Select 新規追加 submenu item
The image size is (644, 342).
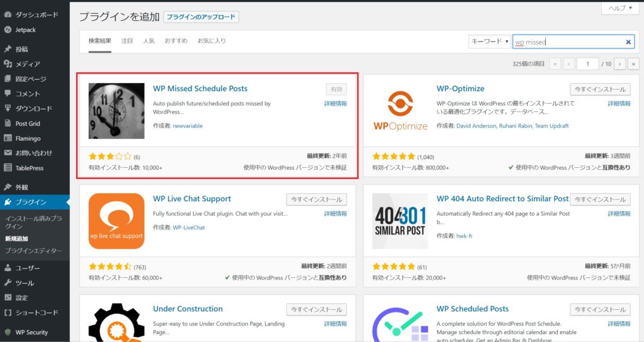tap(16, 238)
